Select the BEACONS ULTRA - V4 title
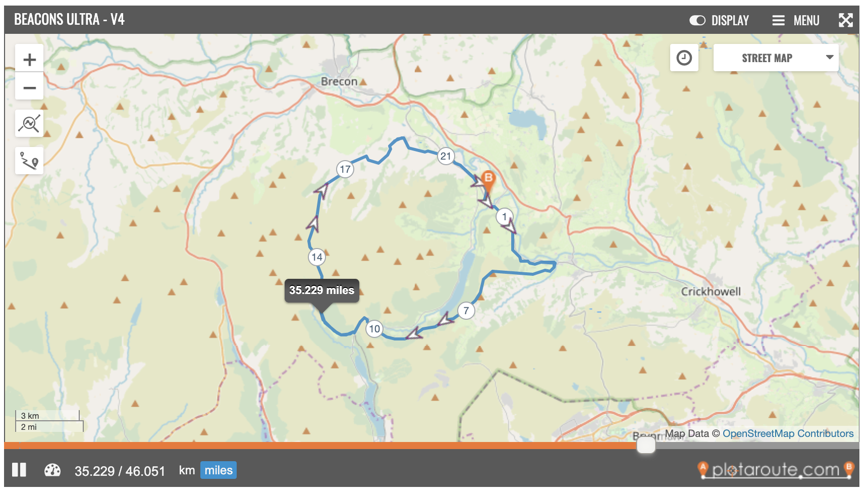 69,20
